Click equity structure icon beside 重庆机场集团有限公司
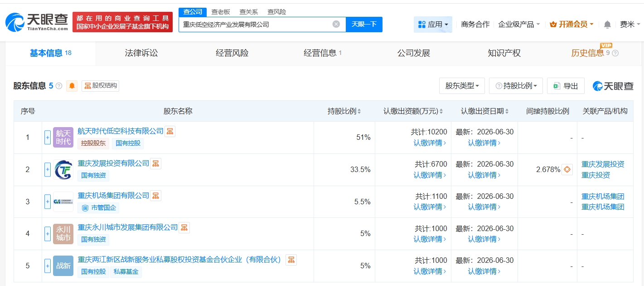The height and width of the screenshot is (286, 644). [155, 196]
